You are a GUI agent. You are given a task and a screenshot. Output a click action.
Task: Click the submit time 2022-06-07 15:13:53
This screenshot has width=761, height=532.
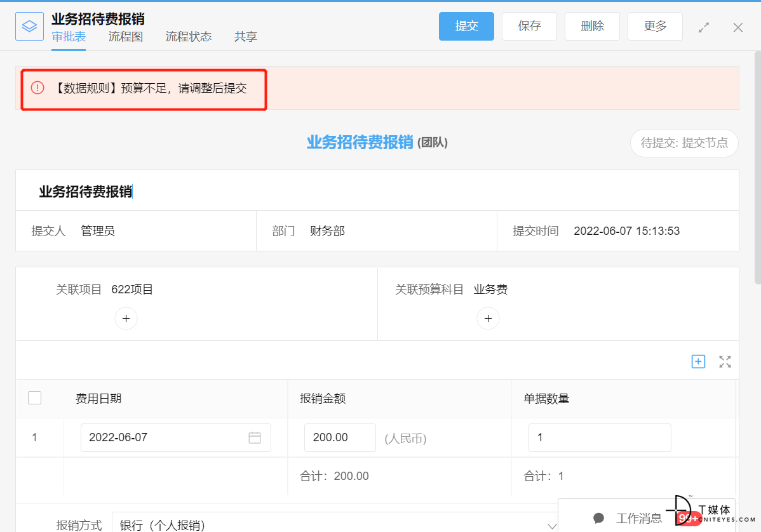click(x=626, y=231)
